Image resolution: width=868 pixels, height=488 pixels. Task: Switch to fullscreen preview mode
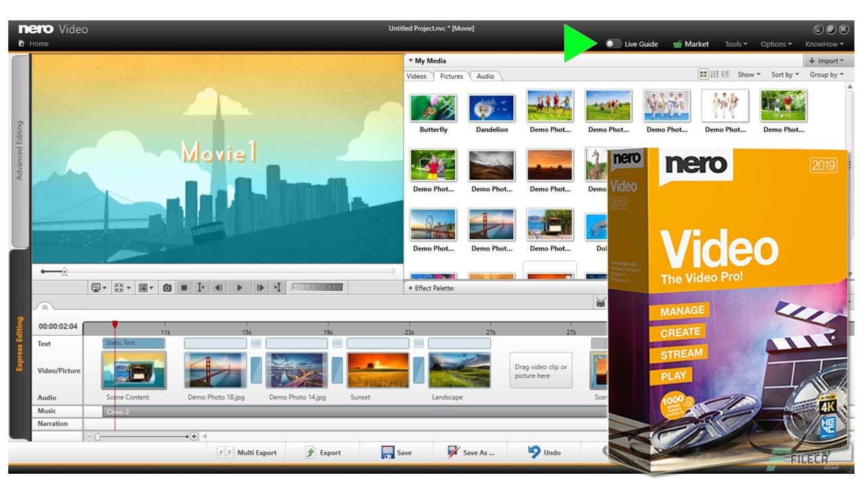click(x=119, y=287)
